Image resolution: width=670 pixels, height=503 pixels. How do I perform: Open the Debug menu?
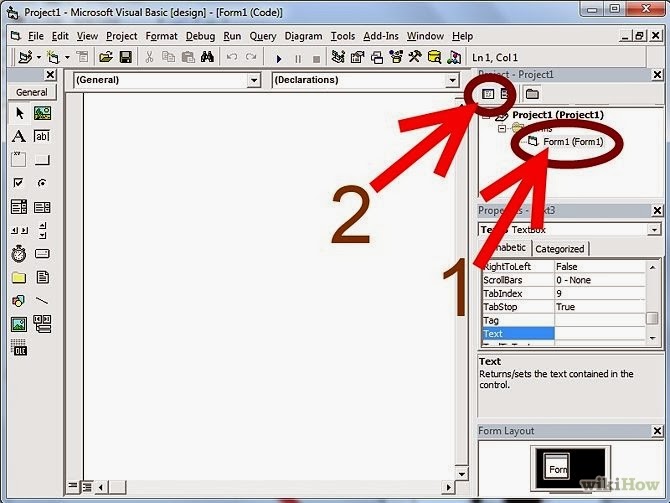click(x=200, y=36)
